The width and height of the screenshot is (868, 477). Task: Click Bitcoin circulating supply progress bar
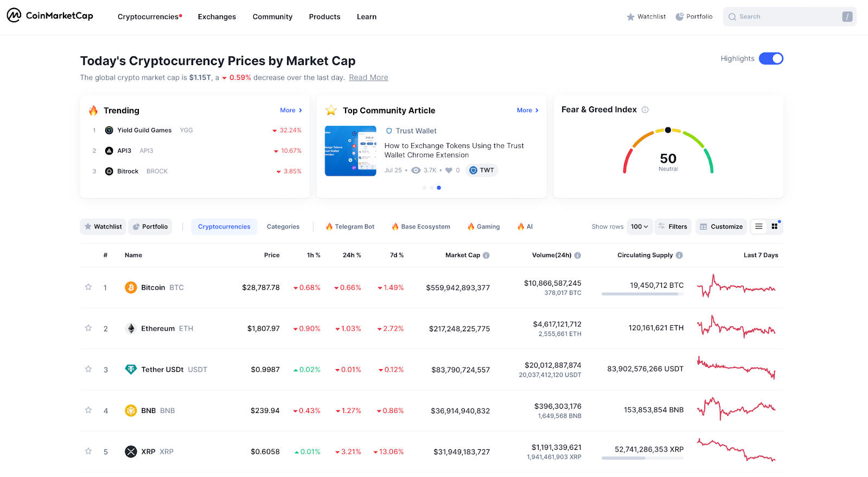tap(643, 294)
